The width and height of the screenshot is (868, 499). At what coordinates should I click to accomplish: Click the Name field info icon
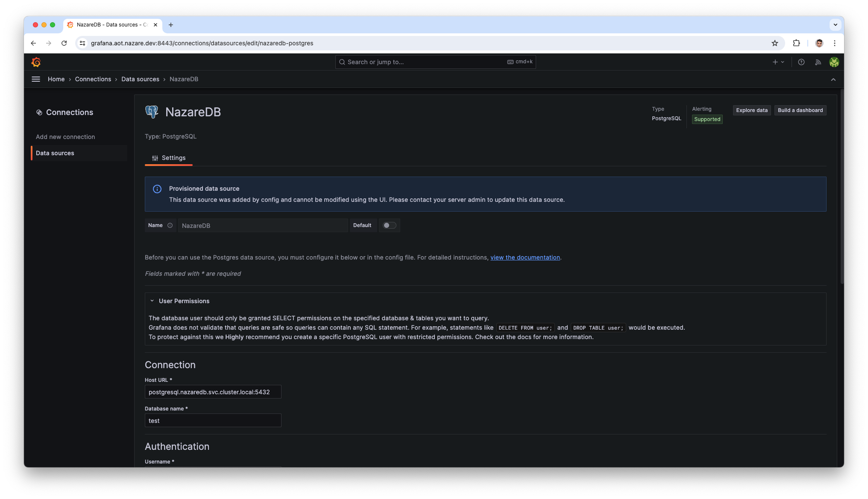170,225
